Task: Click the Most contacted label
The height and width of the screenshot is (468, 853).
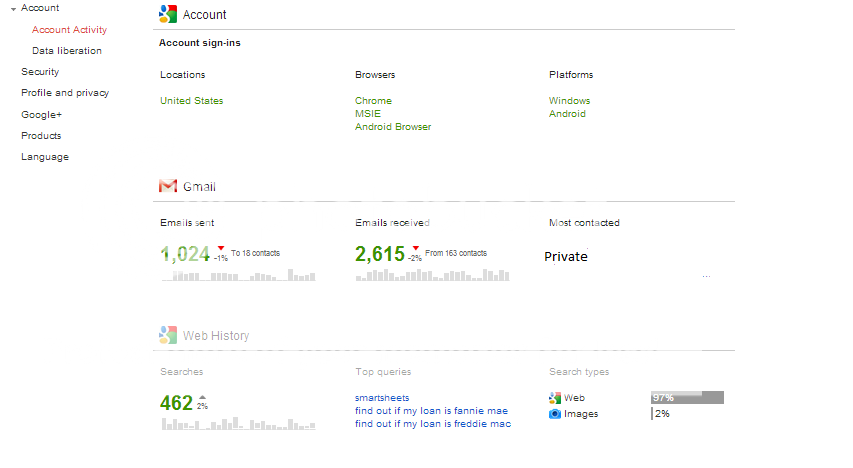Action: point(584,223)
